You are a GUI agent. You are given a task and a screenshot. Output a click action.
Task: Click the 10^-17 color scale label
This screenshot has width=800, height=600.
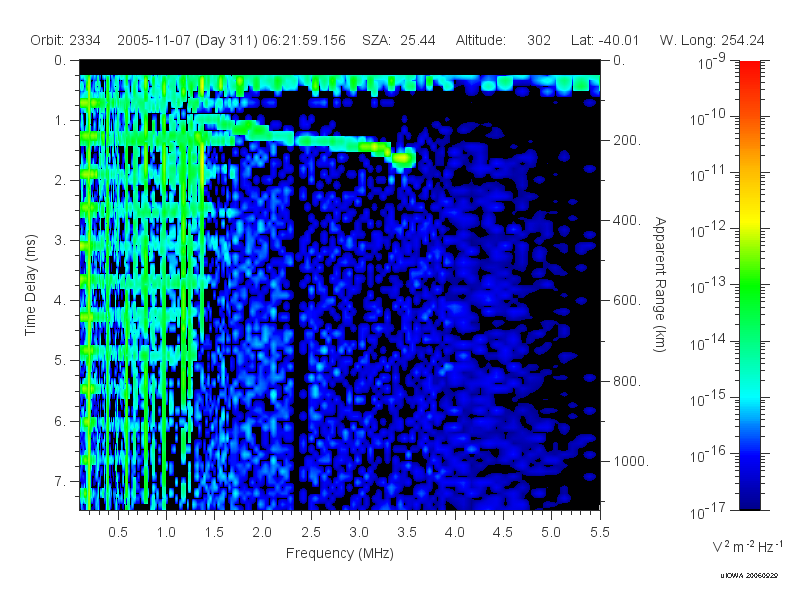coord(708,511)
